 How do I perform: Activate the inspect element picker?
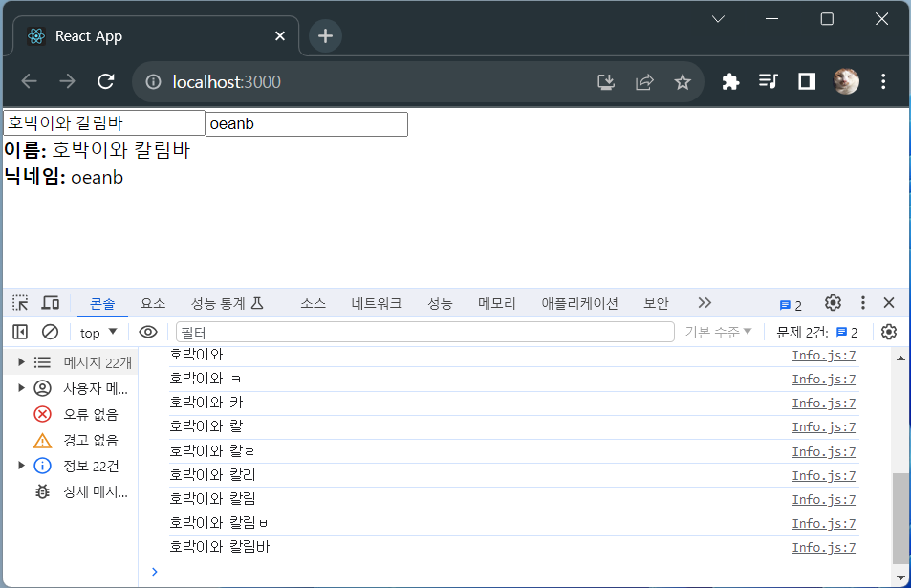(20, 303)
